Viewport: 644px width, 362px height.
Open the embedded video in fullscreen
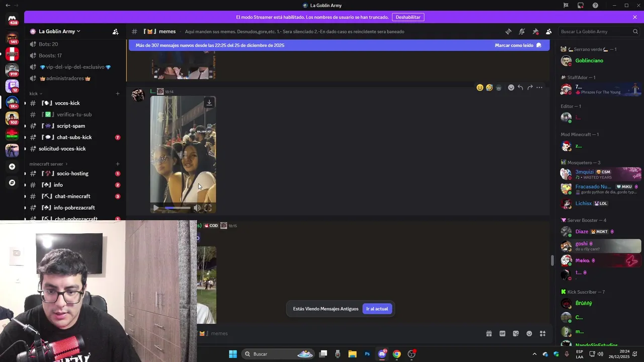tap(208, 208)
